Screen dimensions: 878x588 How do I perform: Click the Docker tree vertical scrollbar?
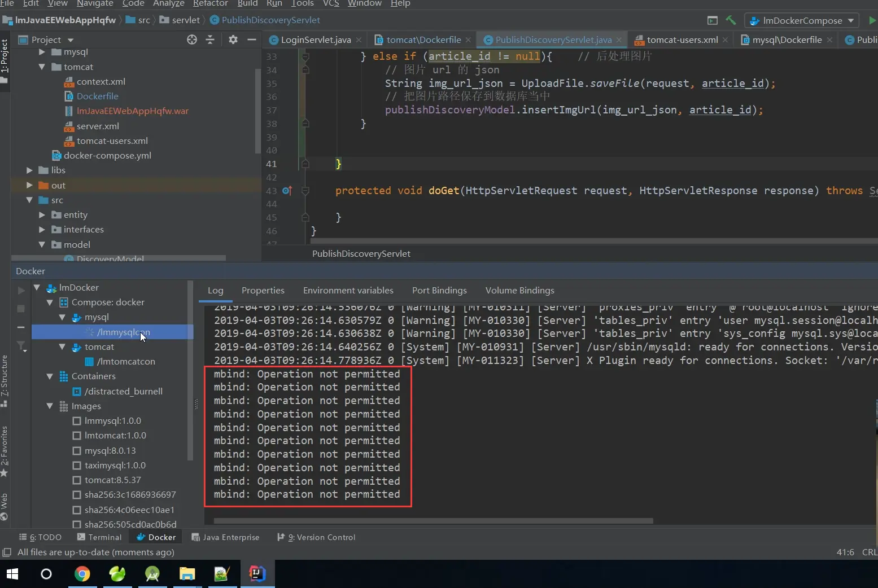pyautogui.click(x=190, y=370)
